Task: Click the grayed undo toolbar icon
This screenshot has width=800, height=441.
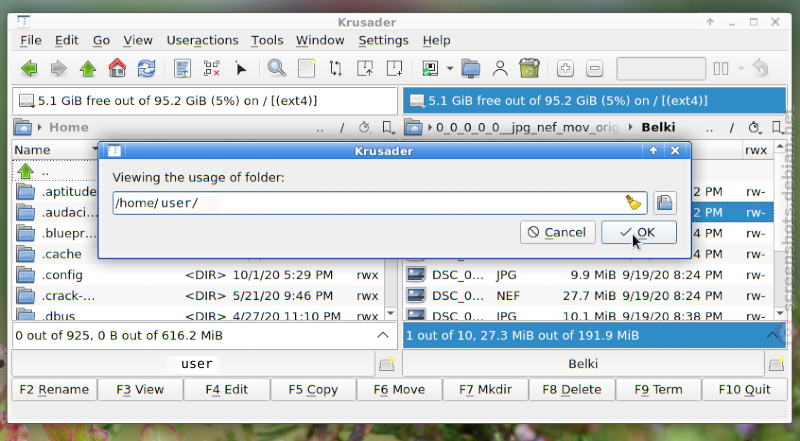Action: pos(761,68)
